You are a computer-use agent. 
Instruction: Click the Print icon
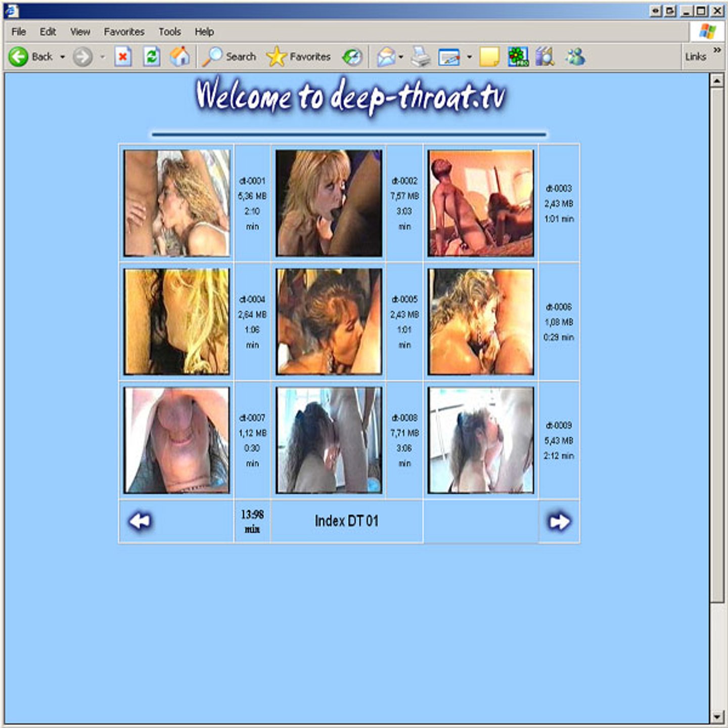420,57
